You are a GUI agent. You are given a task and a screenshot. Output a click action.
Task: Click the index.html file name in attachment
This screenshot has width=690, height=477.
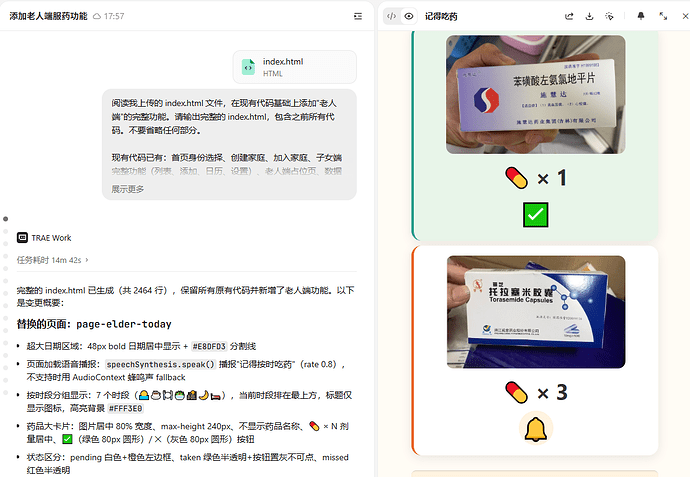[x=283, y=62]
